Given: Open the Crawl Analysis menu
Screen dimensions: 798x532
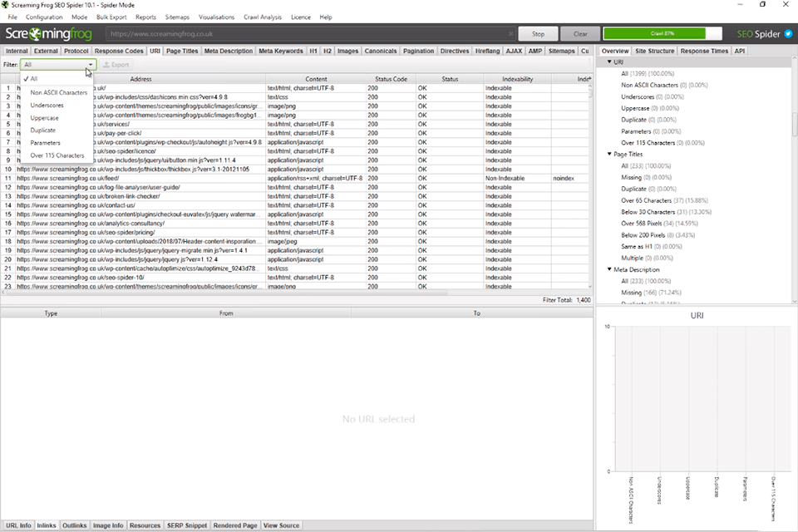Looking at the screenshot, I should click(262, 17).
